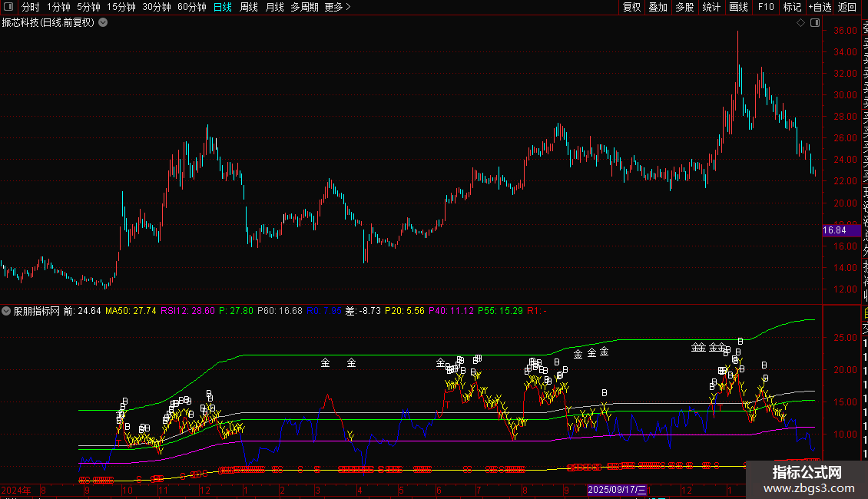
Task: Switch to the 月线 monthly chart
Action: pyautogui.click(x=274, y=7)
